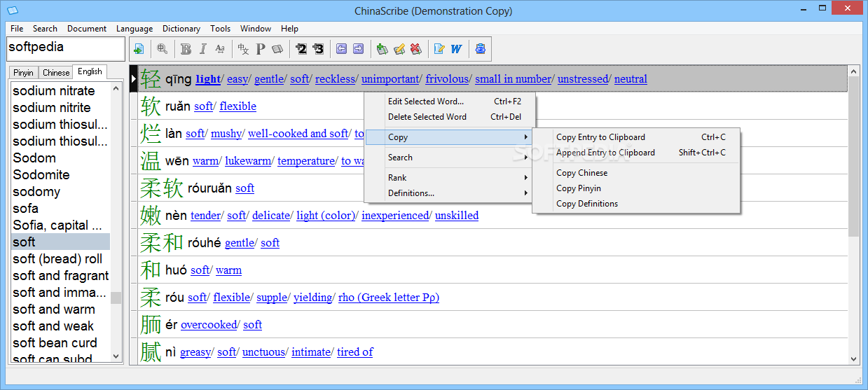This screenshot has width=868, height=390.
Task: Open the Tools menu
Action: [220, 29]
